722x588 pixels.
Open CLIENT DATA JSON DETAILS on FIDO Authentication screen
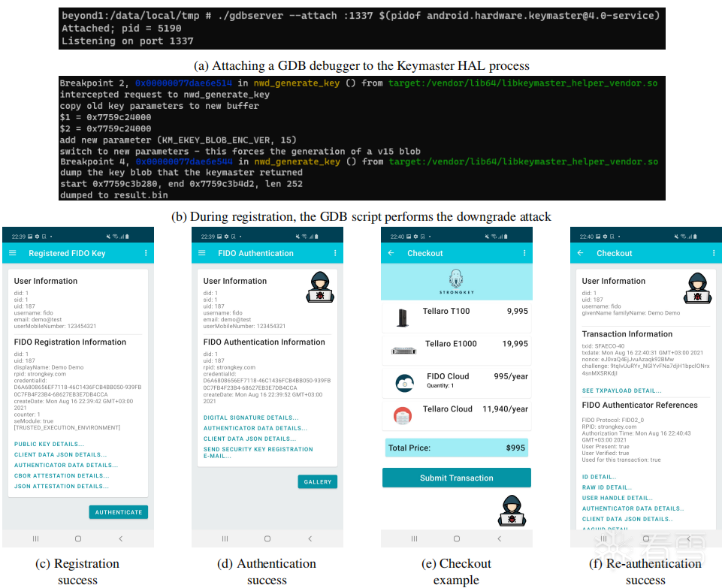pos(249,439)
